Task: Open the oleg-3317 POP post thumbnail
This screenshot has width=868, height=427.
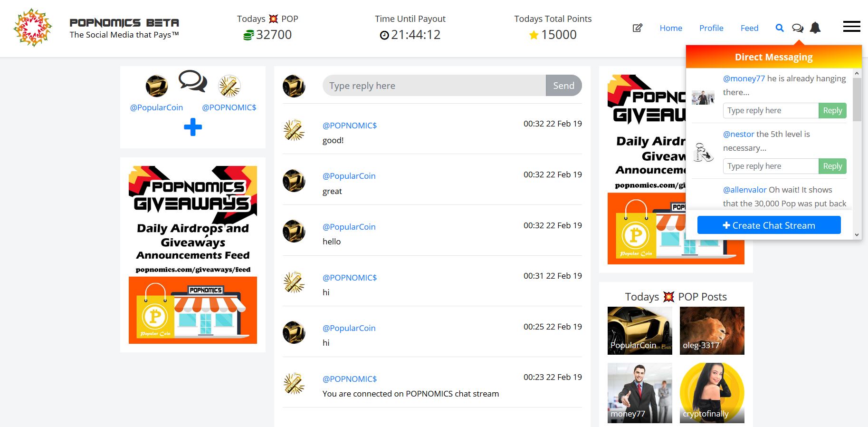Action: [x=712, y=330]
